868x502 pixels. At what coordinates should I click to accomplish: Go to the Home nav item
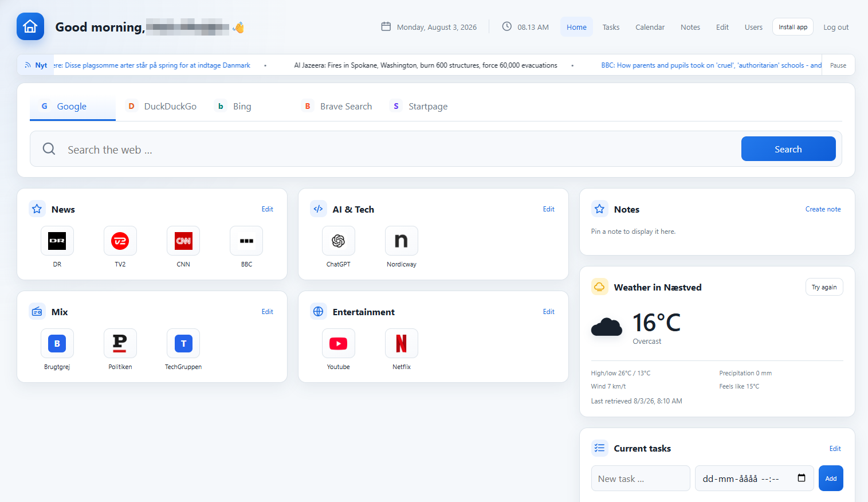[x=576, y=27]
